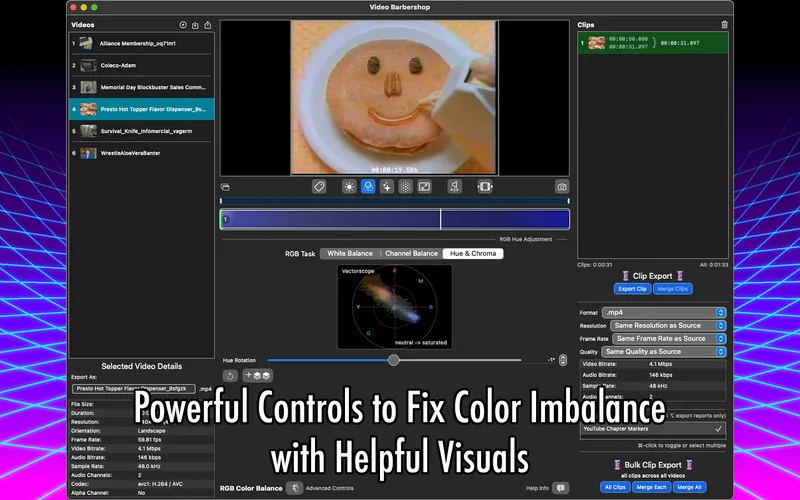The height and width of the screenshot is (500, 800).
Task: Select video Memorial Day Blockbuster Sales Comm...
Action: [141, 87]
